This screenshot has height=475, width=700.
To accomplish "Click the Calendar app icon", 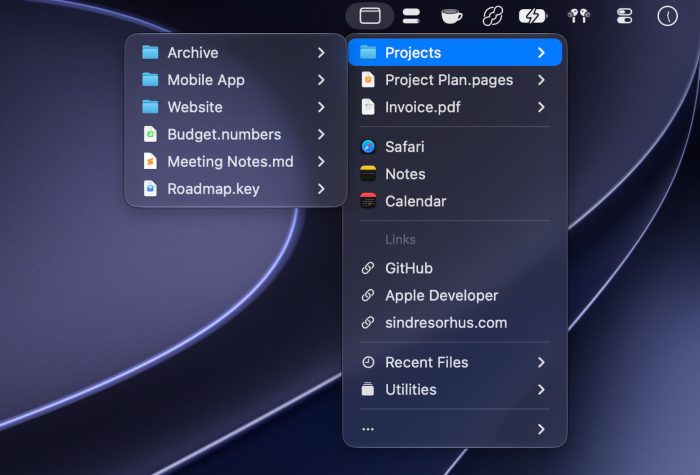I will 368,201.
